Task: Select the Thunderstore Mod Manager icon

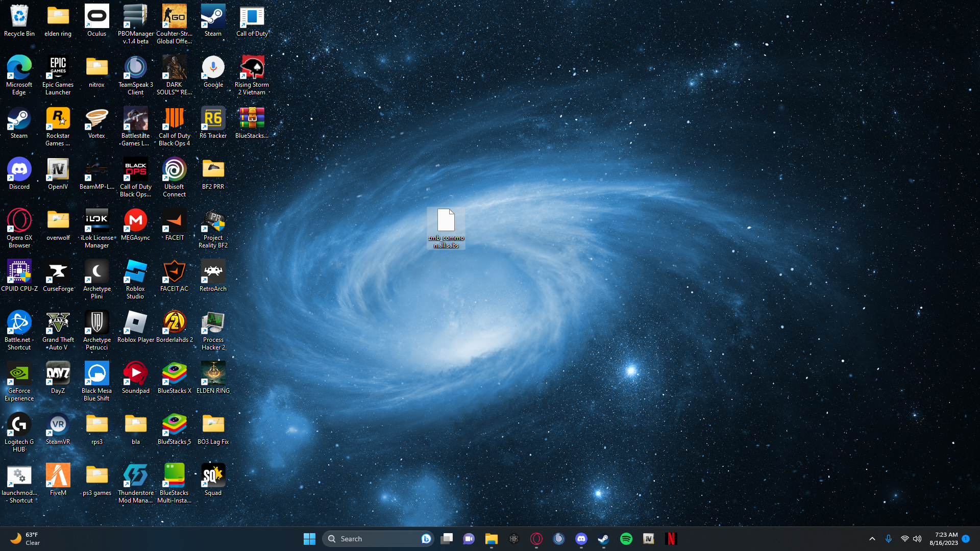Action: point(135,483)
